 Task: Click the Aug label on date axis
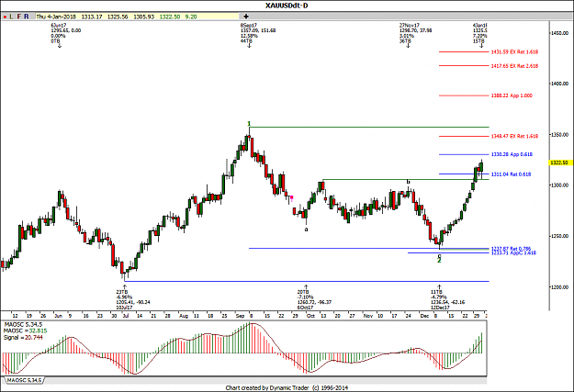(x=184, y=316)
